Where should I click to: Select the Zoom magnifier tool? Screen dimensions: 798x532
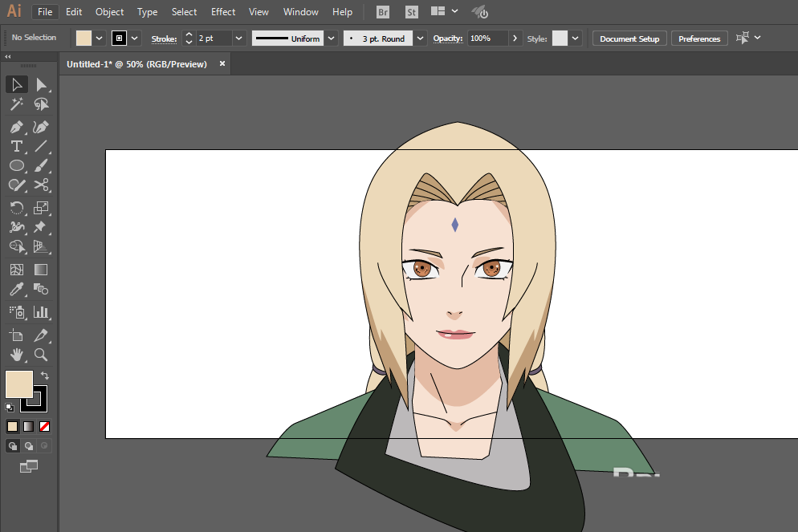pyautogui.click(x=41, y=355)
